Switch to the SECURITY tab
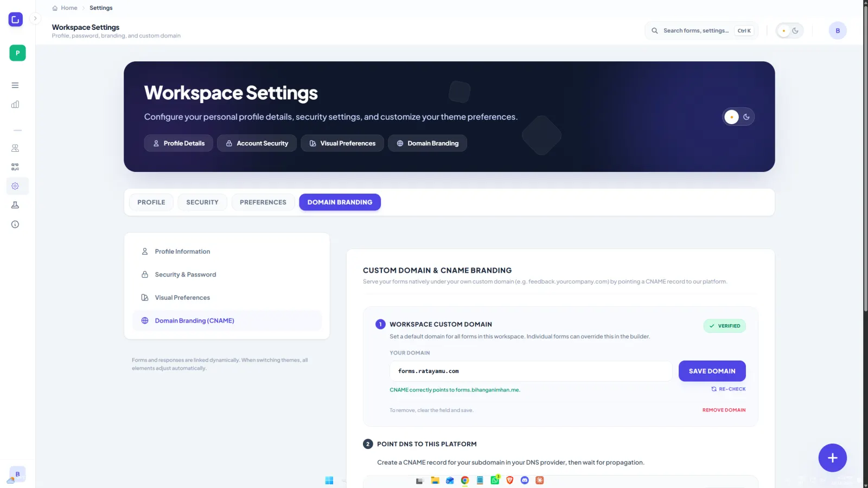 (202, 202)
